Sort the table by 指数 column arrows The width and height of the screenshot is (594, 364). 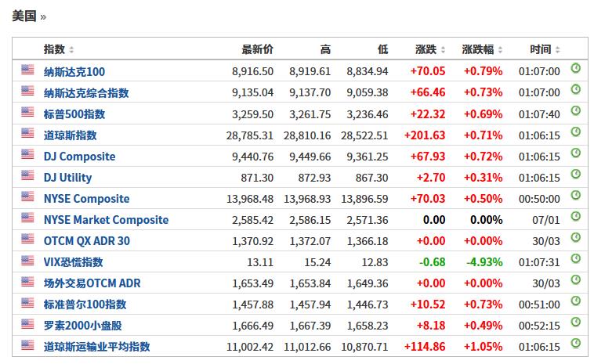[x=71, y=49]
